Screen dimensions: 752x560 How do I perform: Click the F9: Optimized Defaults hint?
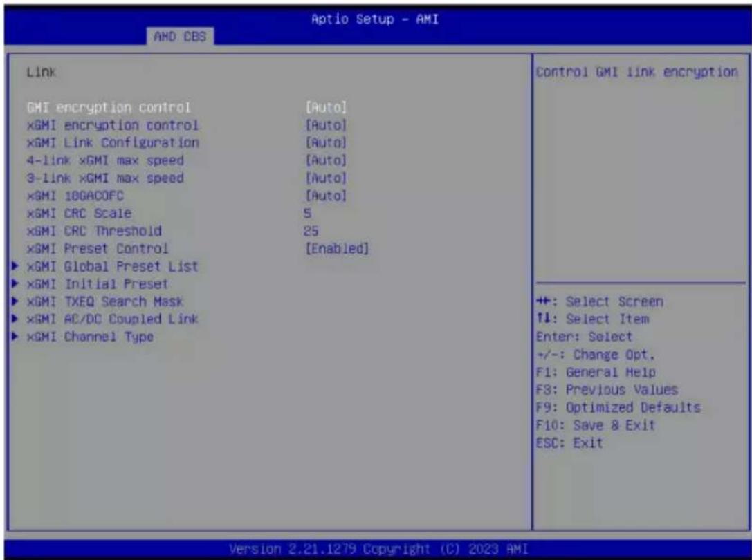618,407
